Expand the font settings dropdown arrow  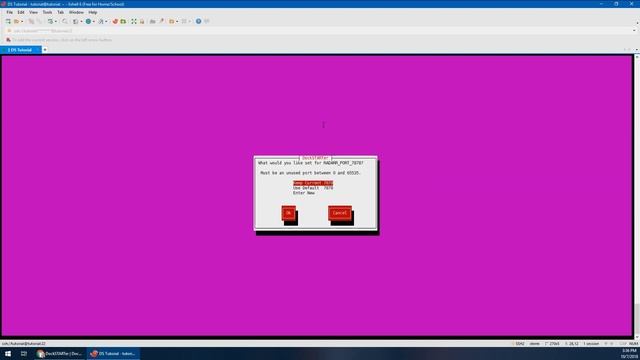click(x=106, y=22)
